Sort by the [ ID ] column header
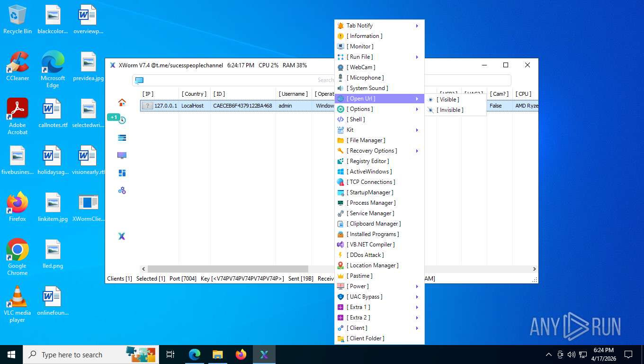The image size is (644, 364). click(243, 94)
